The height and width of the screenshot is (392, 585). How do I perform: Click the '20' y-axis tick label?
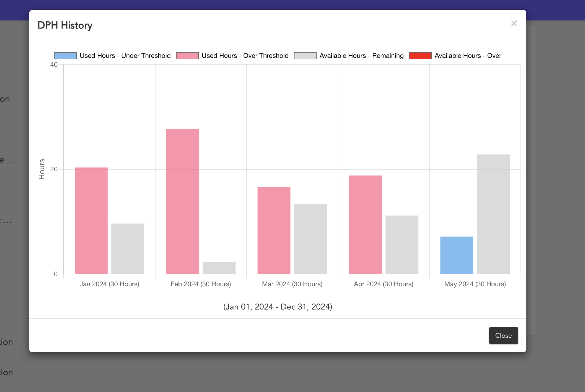[x=54, y=169]
